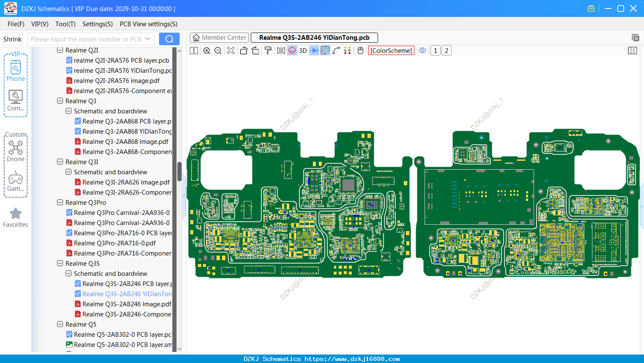644x363 pixels.
Task: Toggle the red lamp highlight icon
Action: coord(292,51)
